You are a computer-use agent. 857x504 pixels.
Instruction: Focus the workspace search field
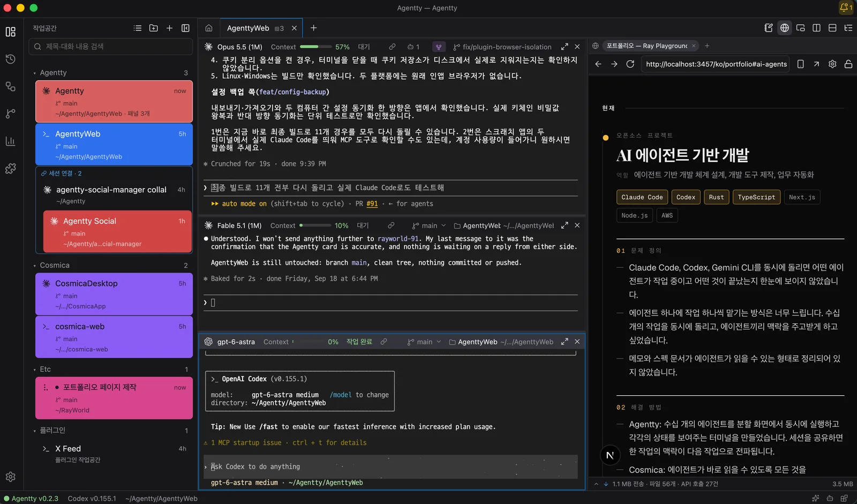click(x=110, y=47)
